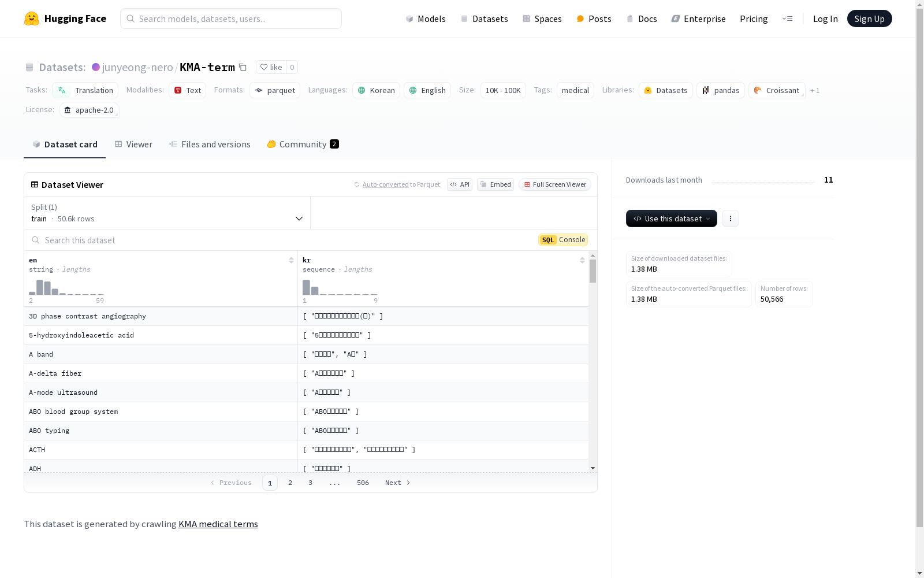Viewport: 924px width, 578px height.
Task: Click the API button in Dataset Viewer
Action: pos(460,184)
